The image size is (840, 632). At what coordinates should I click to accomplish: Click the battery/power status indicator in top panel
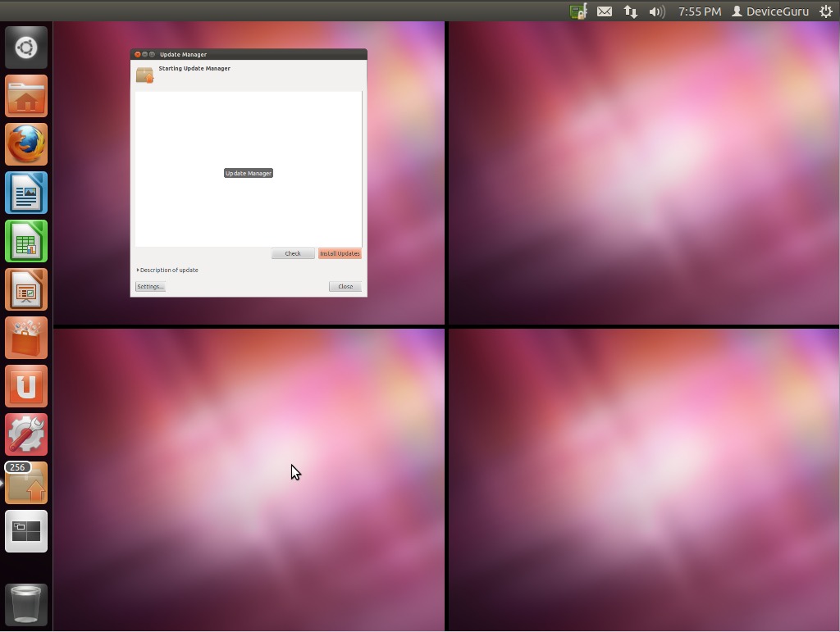pyautogui.click(x=578, y=11)
